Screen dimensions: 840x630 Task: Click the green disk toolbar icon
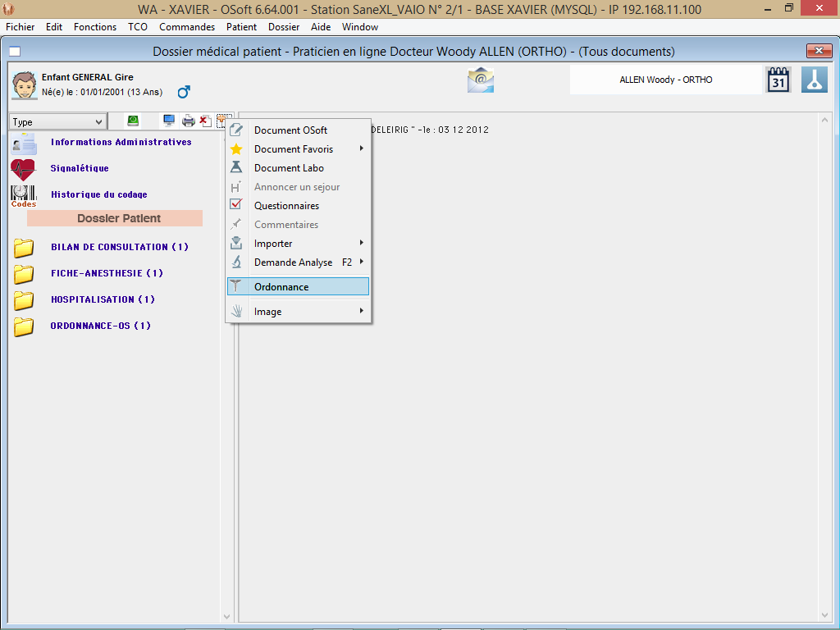point(133,121)
